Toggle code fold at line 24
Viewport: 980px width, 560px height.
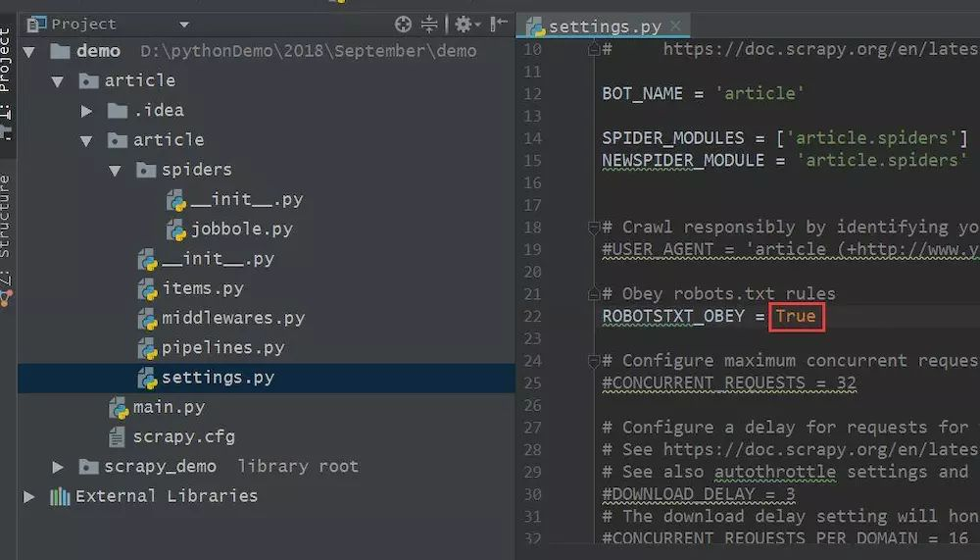pos(594,361)
